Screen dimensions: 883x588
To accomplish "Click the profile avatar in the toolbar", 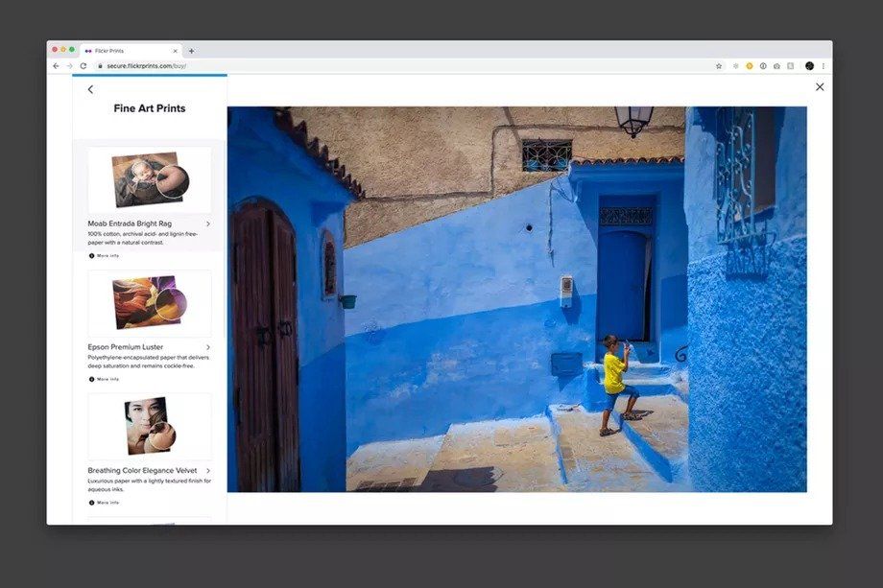I will (x=809, y=66).
